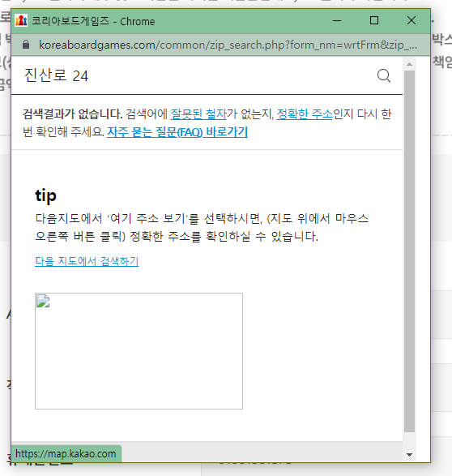Click the tip heading text

coord(46,195)
